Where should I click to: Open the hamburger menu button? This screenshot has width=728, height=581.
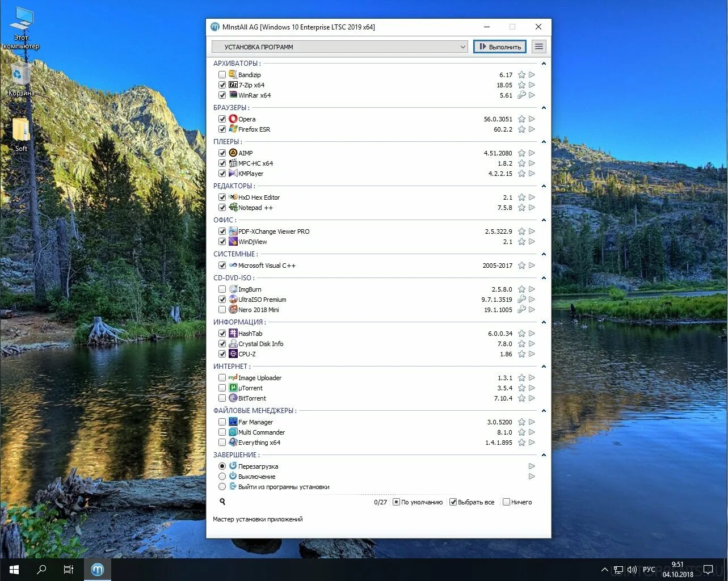point(539,47)
